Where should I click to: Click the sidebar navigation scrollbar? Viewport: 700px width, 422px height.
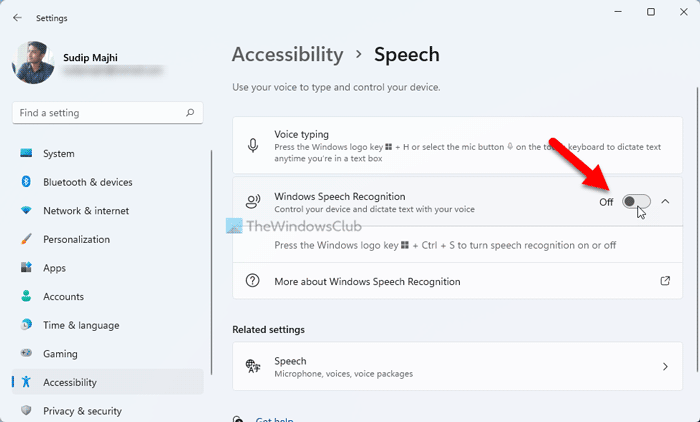[211, 263]
